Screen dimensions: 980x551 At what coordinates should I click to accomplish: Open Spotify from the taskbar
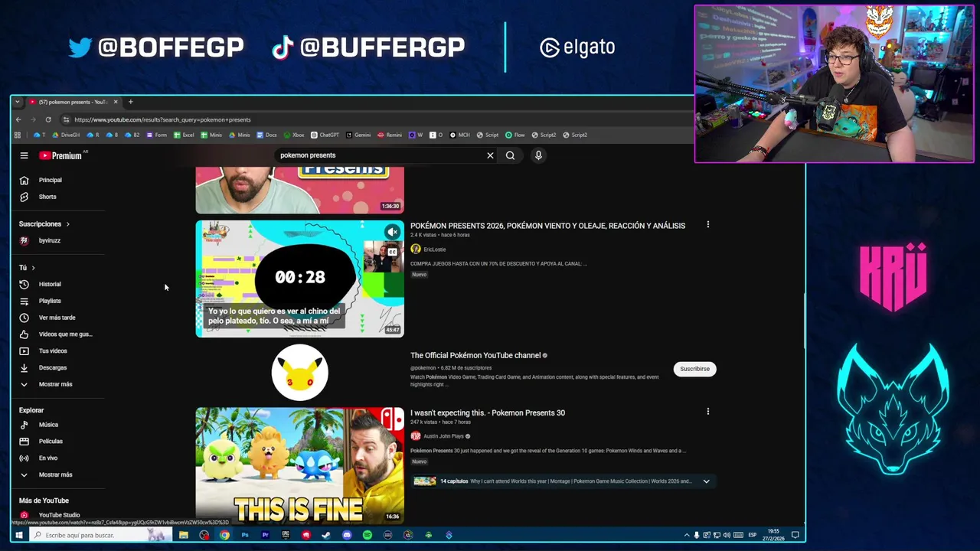(367, 535)
